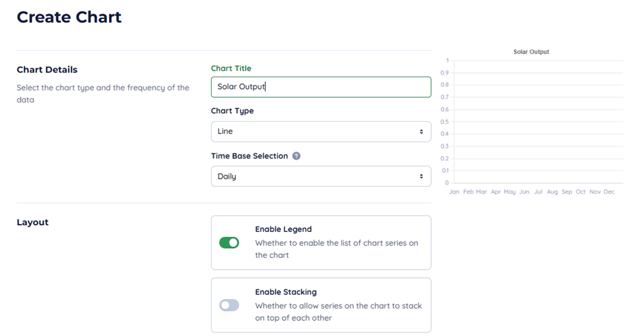Click the Create Chart page heading
The width and height of the screenshot is (644, 336).
click(69, 18)
